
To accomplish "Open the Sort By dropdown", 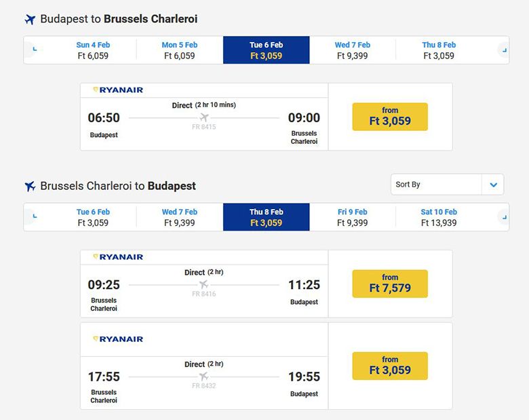I will pyautogui.click(x=437, y=185).
